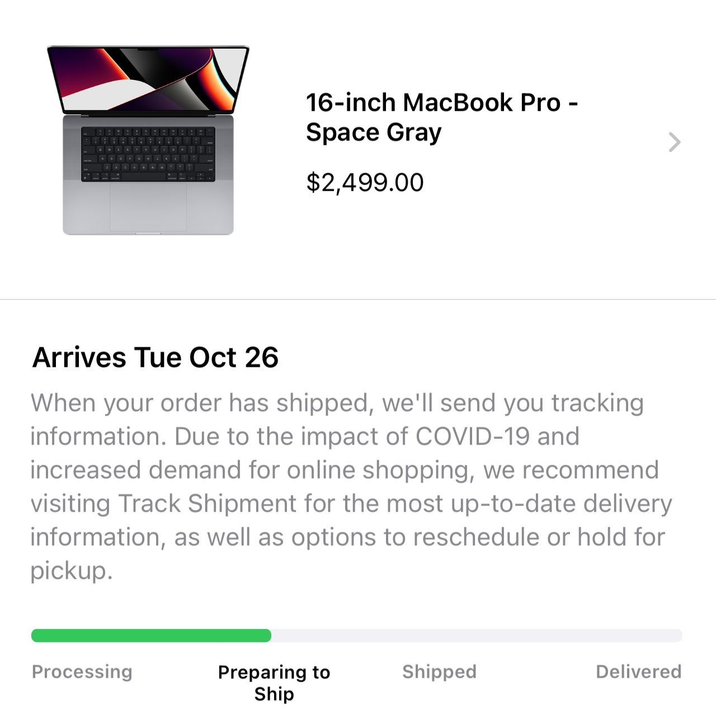Tap the Arrives Tue Oct 26 heading
Screen dimensions: 716x728
click(x=156, y=357)
